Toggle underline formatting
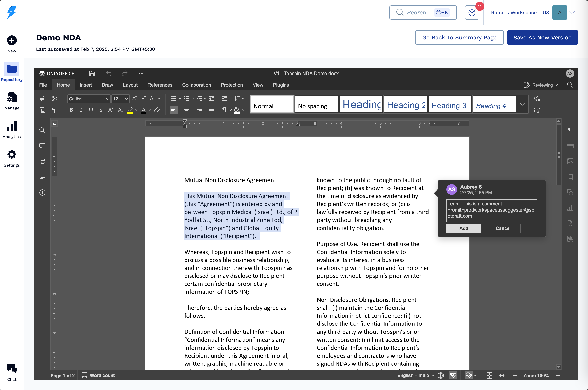The height and width of the screenshot is (390, 588). (x=91, y=110)
